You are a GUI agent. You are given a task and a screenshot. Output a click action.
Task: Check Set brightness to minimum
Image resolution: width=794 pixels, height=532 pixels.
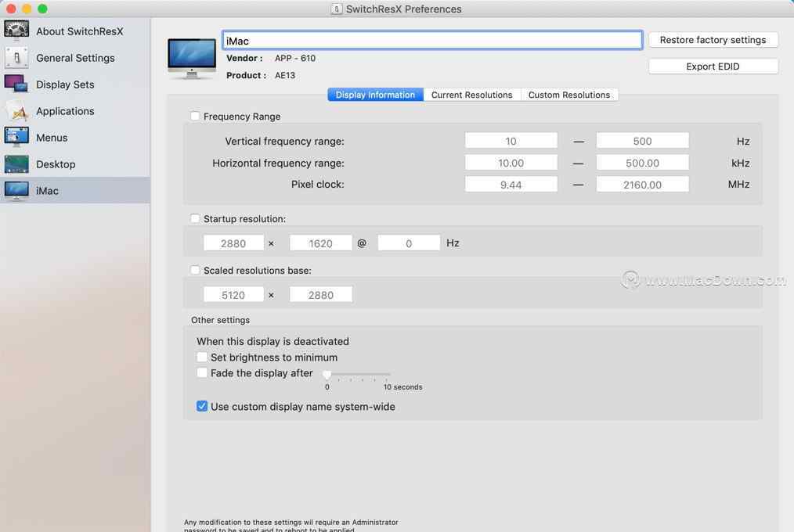(x=202, y=357)
